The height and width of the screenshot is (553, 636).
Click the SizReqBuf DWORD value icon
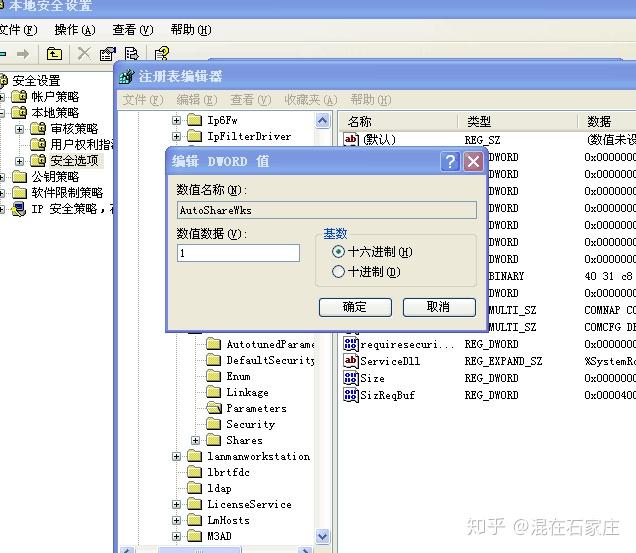click(351, 395)
